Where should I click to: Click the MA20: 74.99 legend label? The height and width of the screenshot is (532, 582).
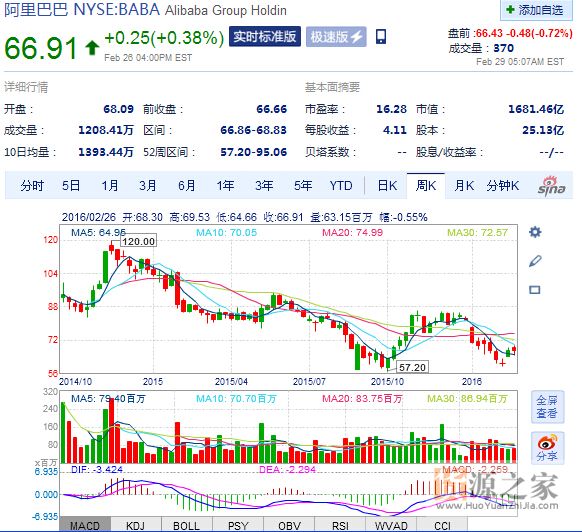click(352, 232)
